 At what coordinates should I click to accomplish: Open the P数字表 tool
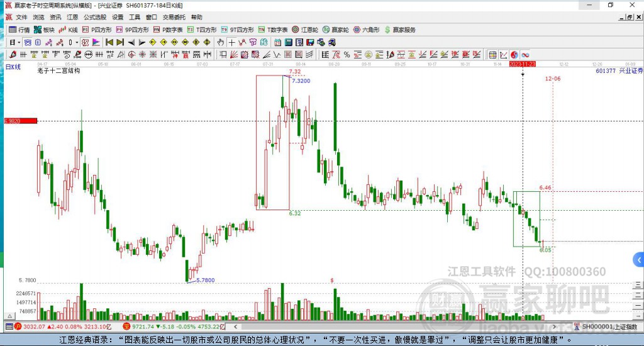tap(168, 30)
